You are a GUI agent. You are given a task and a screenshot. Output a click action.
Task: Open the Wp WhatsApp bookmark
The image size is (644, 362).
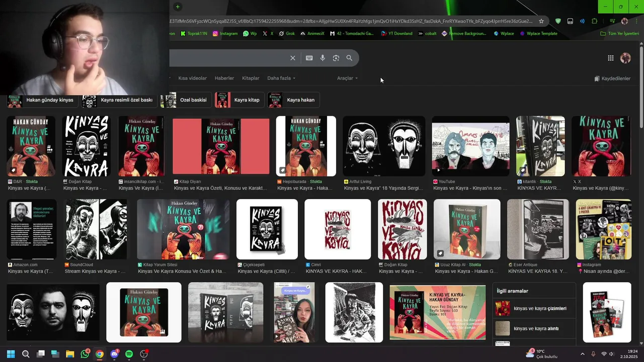click(250, 34)
